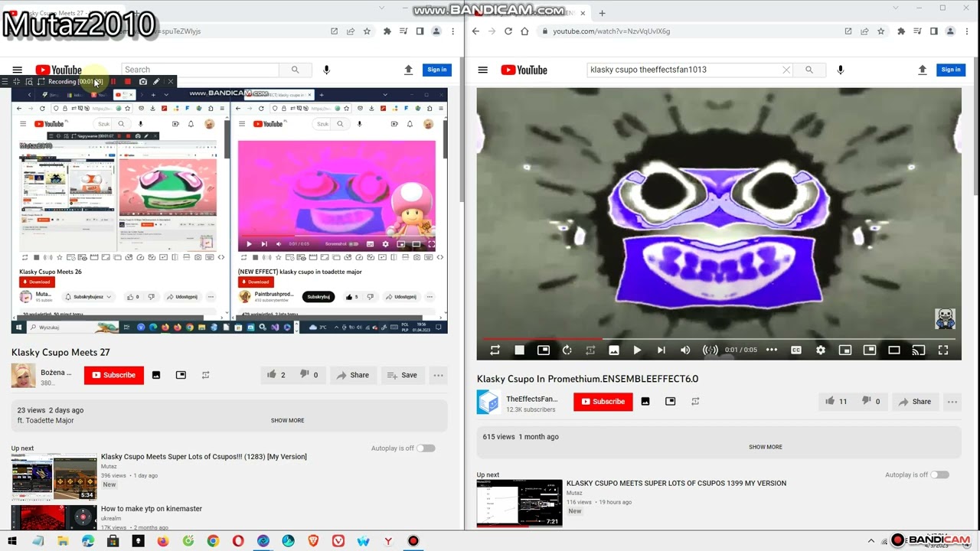Click the loop icon in right video player
Viewport: 980px width, 551px height.
[x=495, y=350]
